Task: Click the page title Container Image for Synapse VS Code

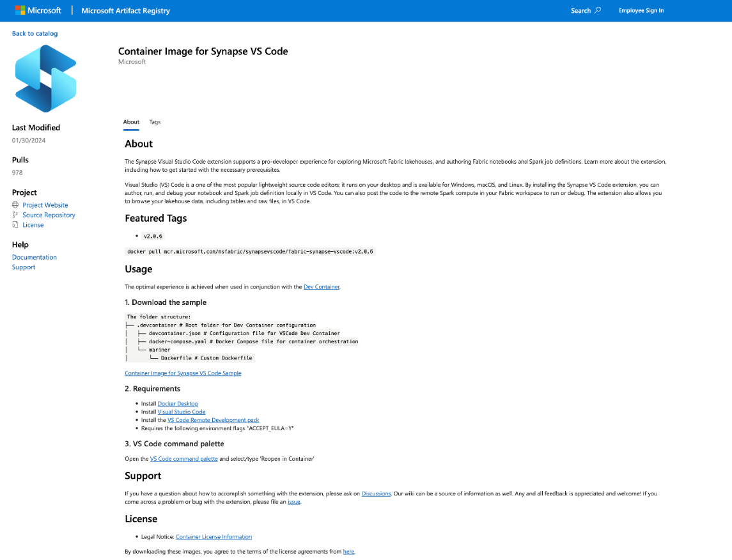Action: click(203, 51)
